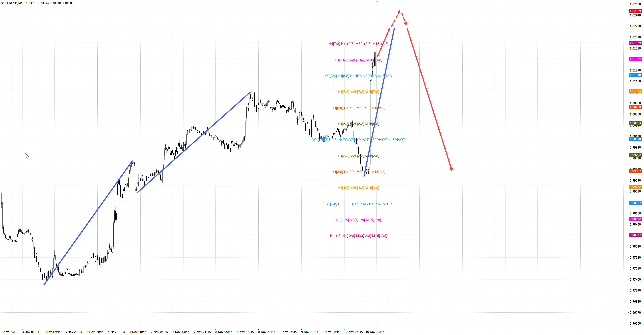Click the orange 0.99182 price tag
The width and height of the screenshot is (644, 335).
click(x=635, y=187)
